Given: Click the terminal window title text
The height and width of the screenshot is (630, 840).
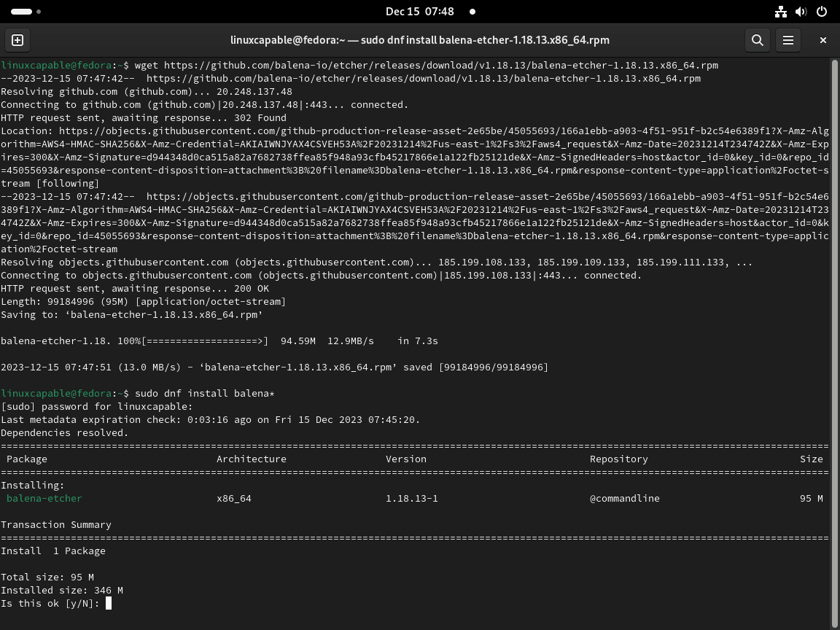Looking at the screenshot, I should point(419,40).
